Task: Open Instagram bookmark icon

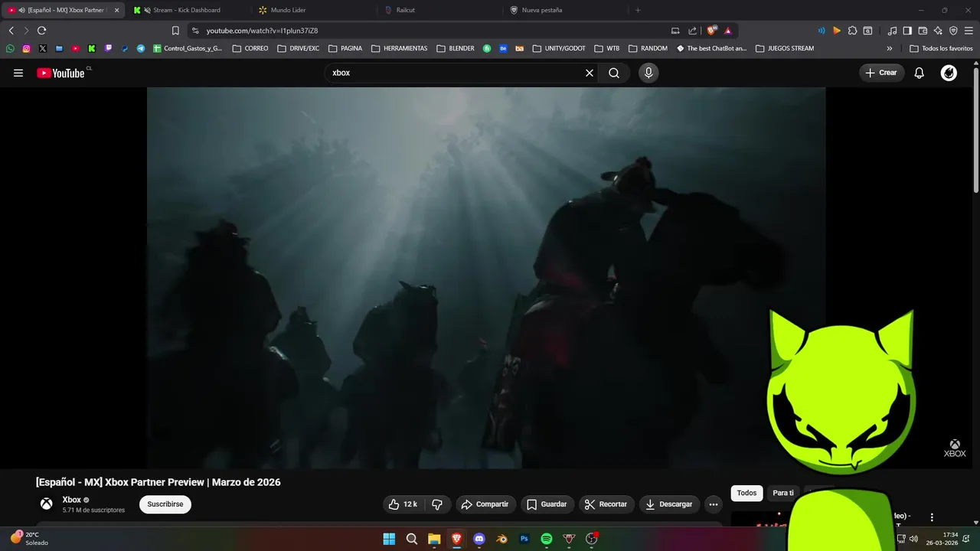Action: click(26, 48)
